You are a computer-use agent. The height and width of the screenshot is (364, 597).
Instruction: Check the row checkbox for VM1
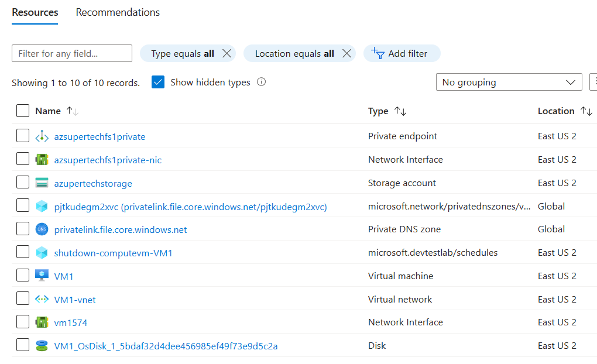pyautogui.click(x=22, y=276)
